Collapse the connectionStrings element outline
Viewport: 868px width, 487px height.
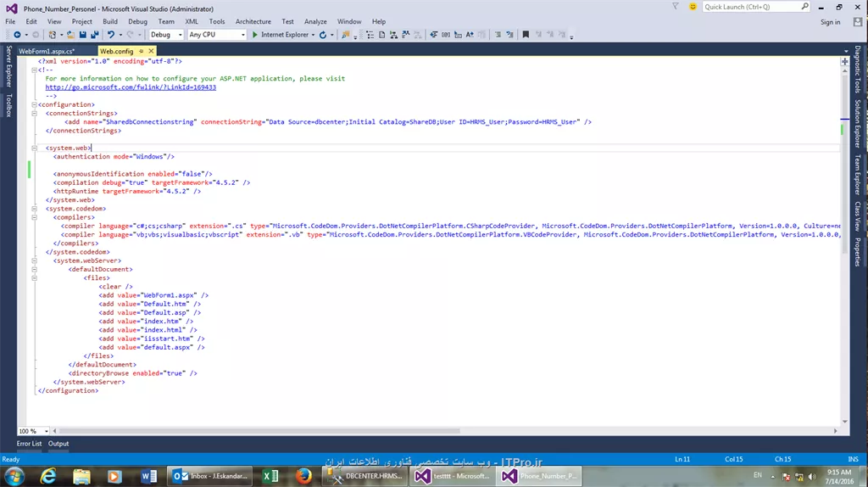coord(34,113)
